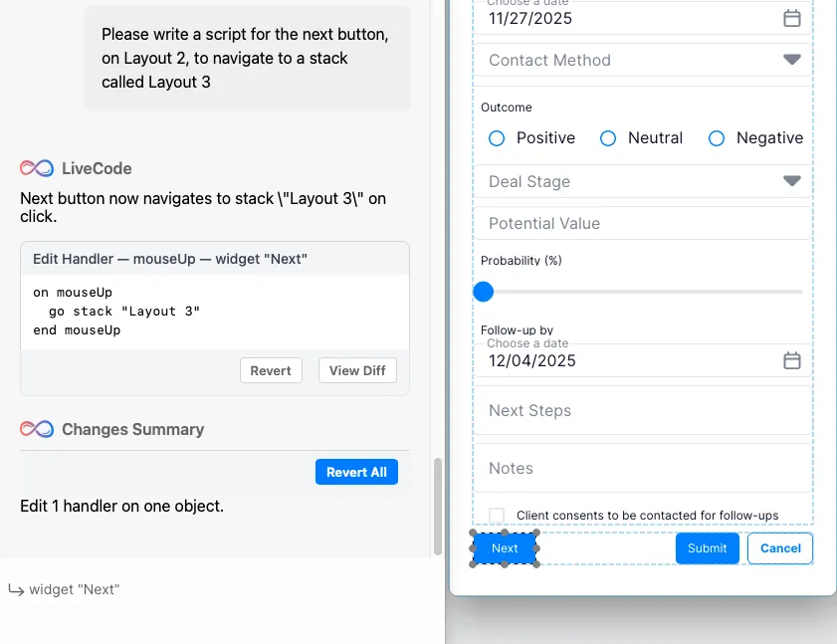Click the Revert All button

click(x=356, y=472)
